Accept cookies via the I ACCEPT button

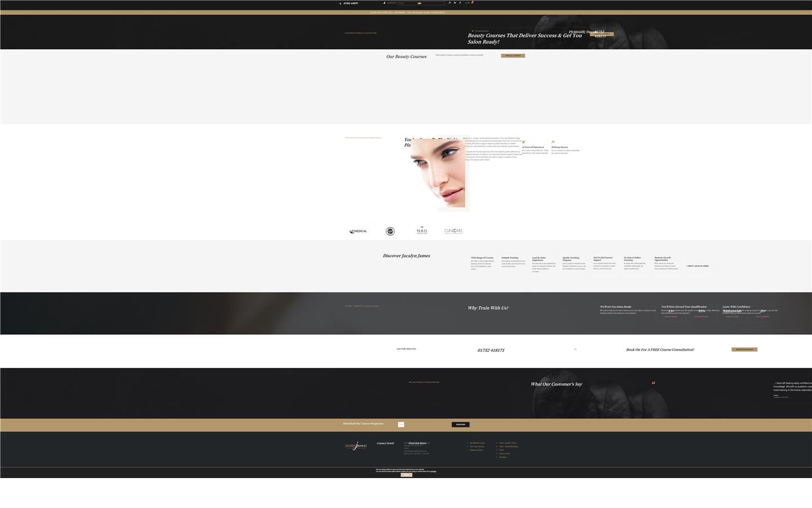click(407, 475)
